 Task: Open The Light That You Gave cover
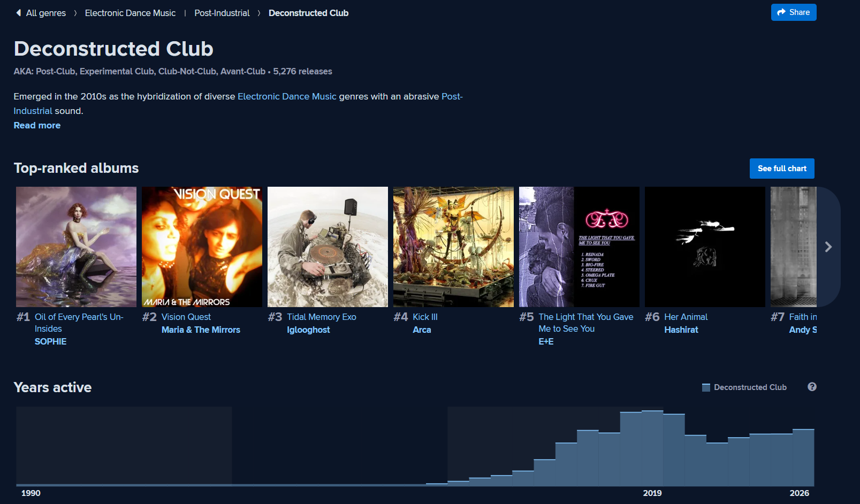(x=579, y=247)
